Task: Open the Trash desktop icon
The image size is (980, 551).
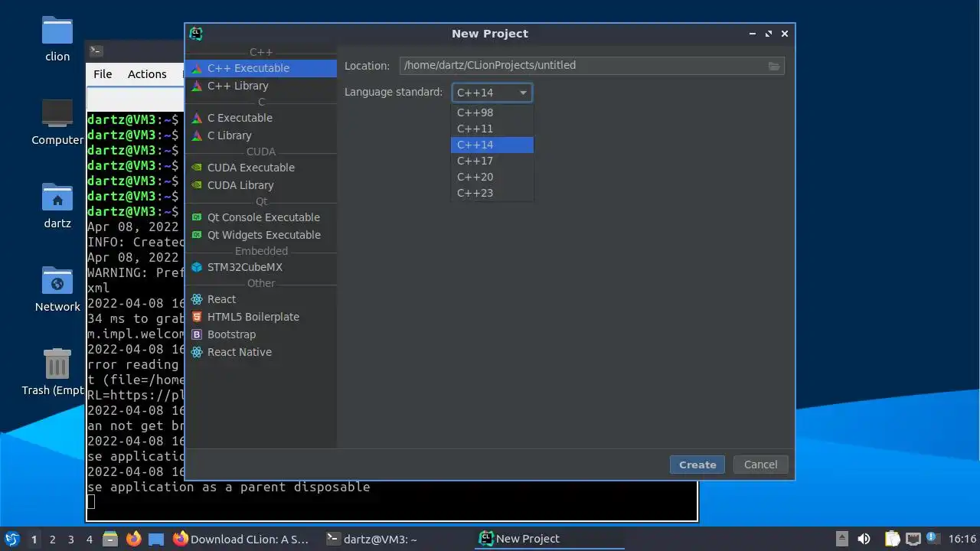Action: (x=57, y=372)
